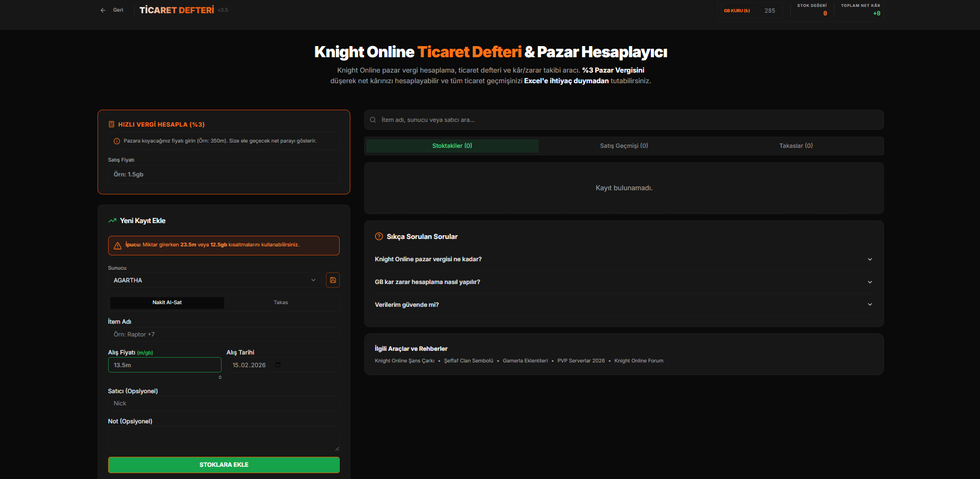Click the 'Kayıt bulunamadı.' message

[x=624, y=188]
